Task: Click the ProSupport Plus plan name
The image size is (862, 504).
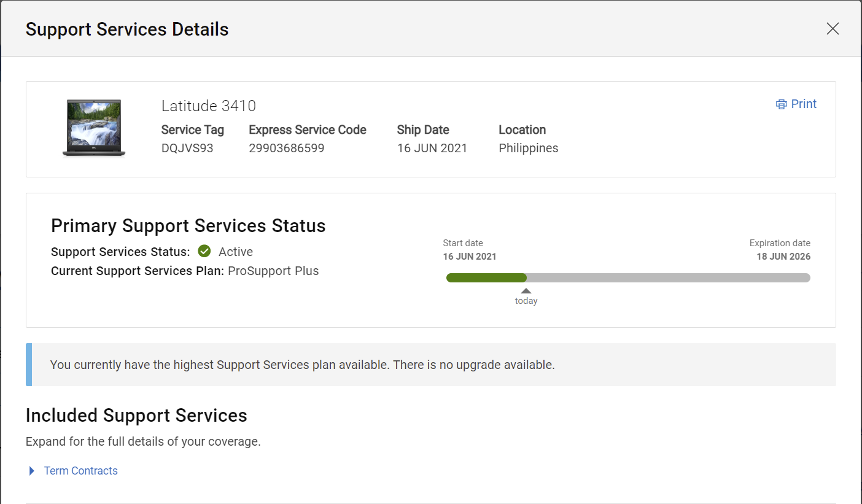Action: (x=273, y=271)
